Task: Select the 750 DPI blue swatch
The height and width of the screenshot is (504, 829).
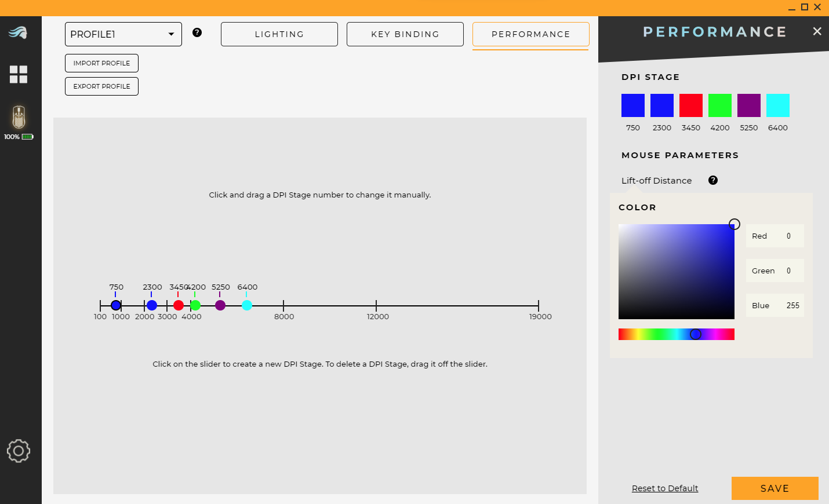Action: pyautogui.click(x=633, y=105)
